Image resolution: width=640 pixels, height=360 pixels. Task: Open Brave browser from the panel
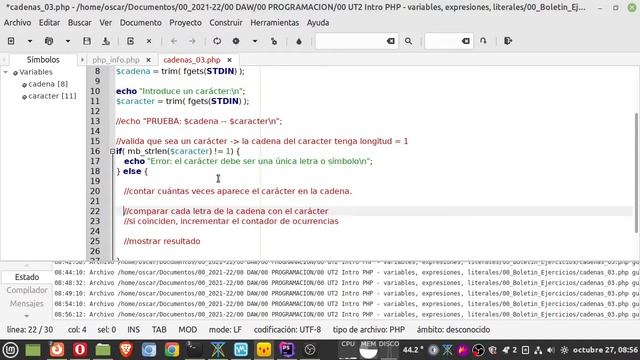(126, 350)
